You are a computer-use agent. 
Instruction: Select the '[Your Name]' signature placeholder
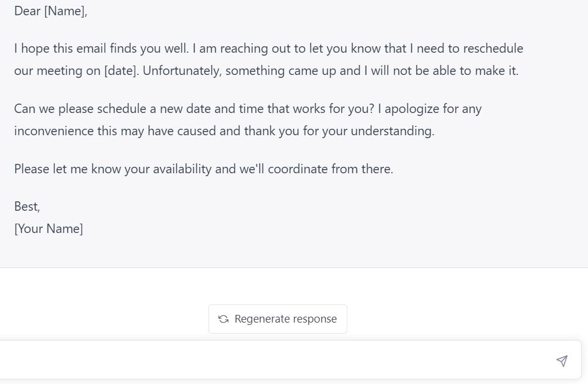click(x=49, y=228)
